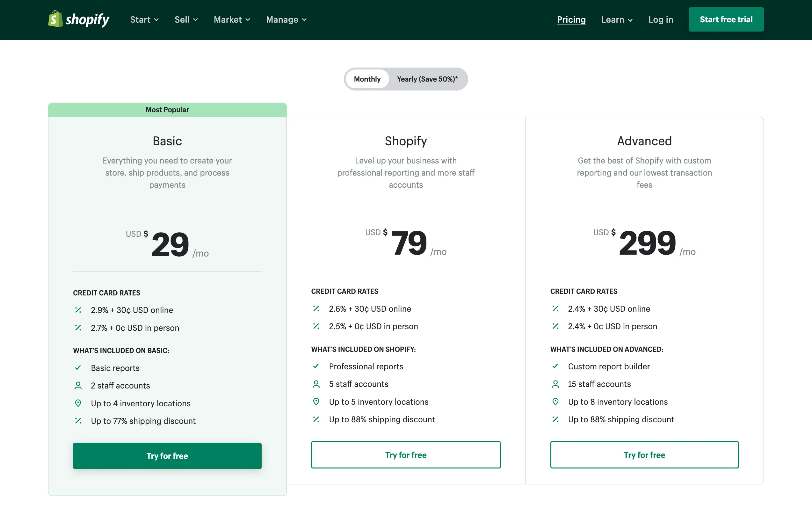Select Monthly billing toggle option
Image resolution: width=812 pixels, height=515 pixels.
click(x=367, y=79)
